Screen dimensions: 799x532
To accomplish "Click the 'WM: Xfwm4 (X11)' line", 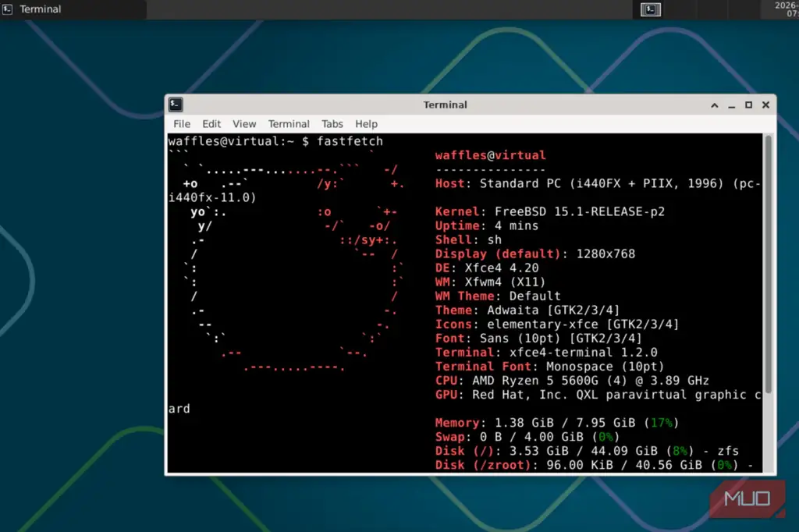I will point(490,282).
